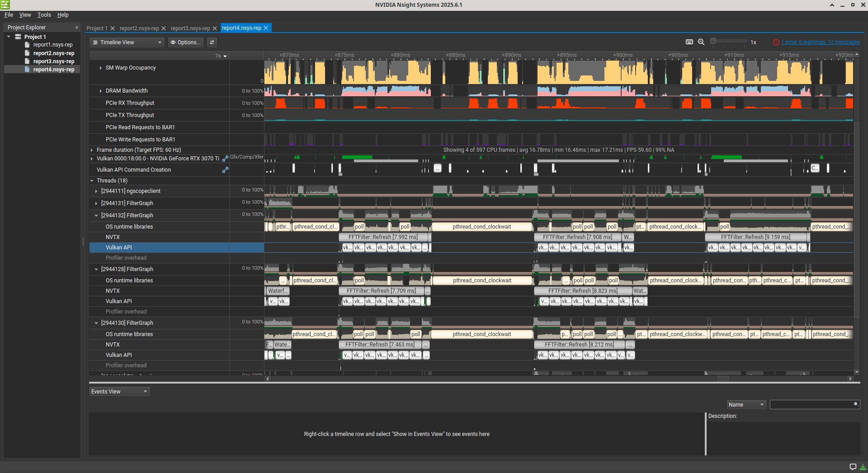Open the View menu
The width and height of the screenshot is (868, 473).
click(25, 15)
